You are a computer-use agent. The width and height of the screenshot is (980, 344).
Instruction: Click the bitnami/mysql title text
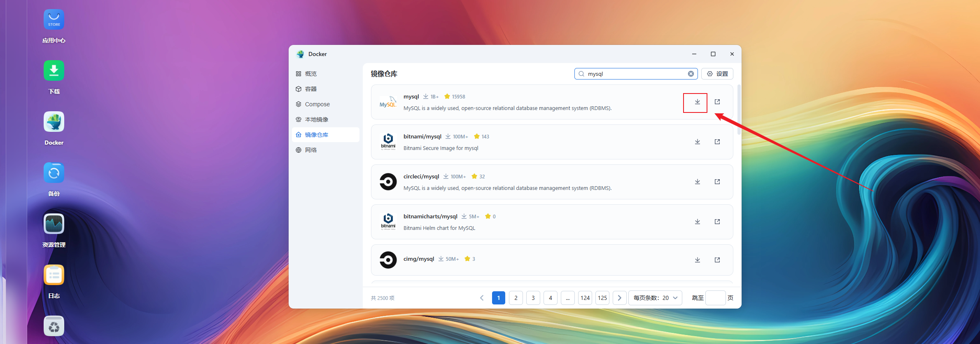422,136
